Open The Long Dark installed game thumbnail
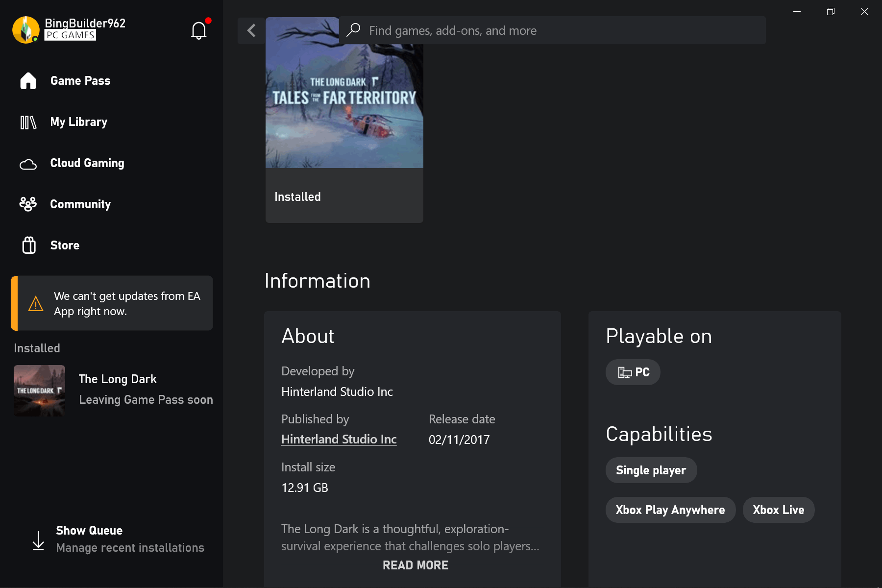882x588 pixels. pyautogui.click(x=39, y=391)
